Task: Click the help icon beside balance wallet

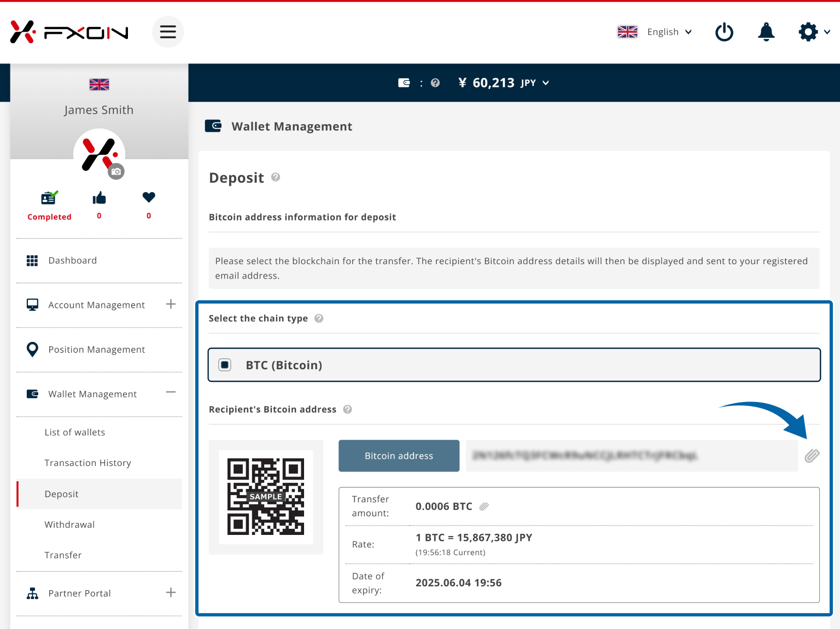Action: point(435,83)
